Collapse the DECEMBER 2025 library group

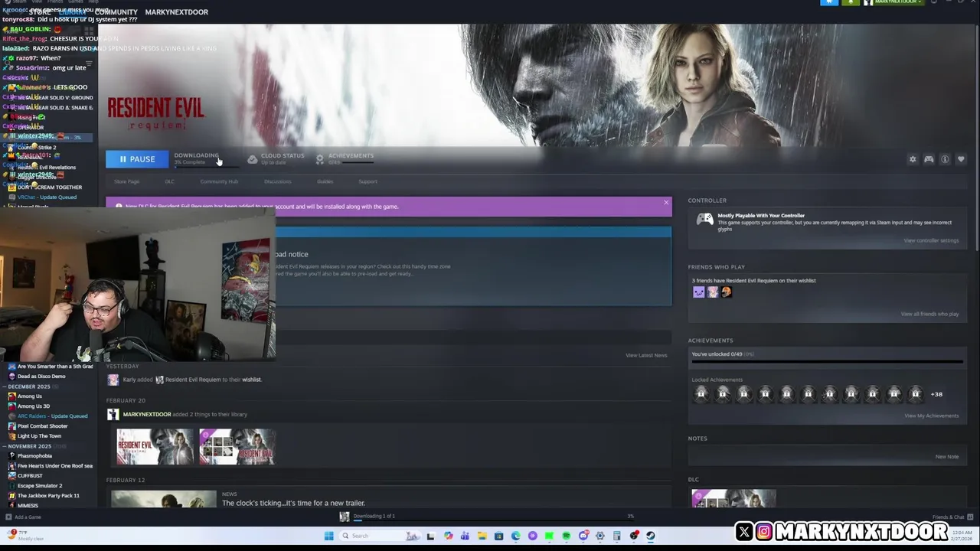coord(29,386)
